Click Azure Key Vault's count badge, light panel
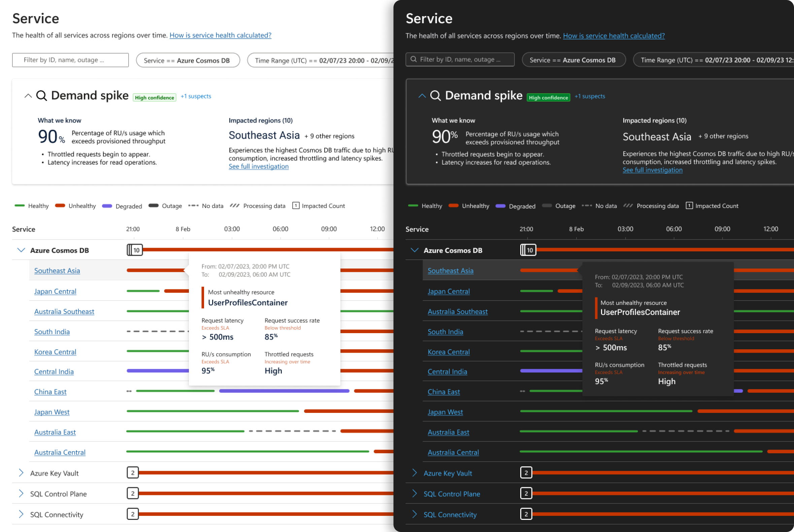The height and width of the screenshot is (532, 794). (x=133, y=473)
